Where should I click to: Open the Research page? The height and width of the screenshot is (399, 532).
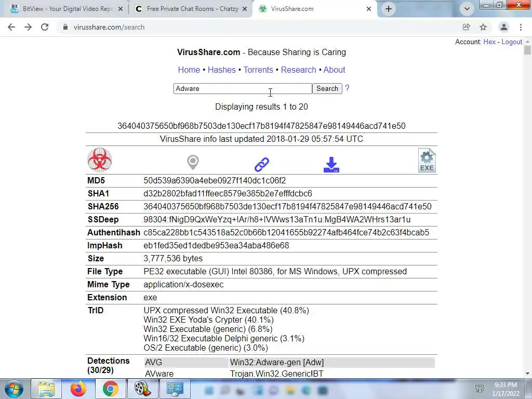(299, 70)
